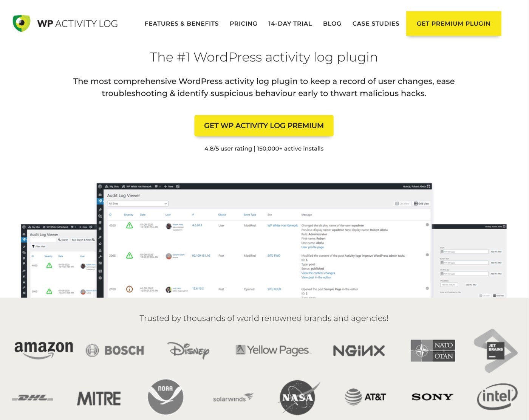Click the Sony logo
Image resolution: width=529 pixels, height=420 pixels.
[432, 397]
